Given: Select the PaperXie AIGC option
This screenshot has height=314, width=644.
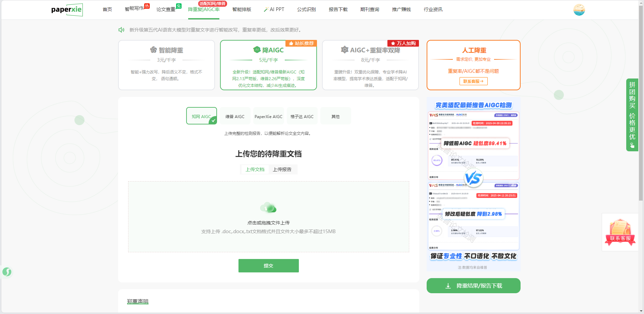Looking at the screenshot, I should (269, 116).
